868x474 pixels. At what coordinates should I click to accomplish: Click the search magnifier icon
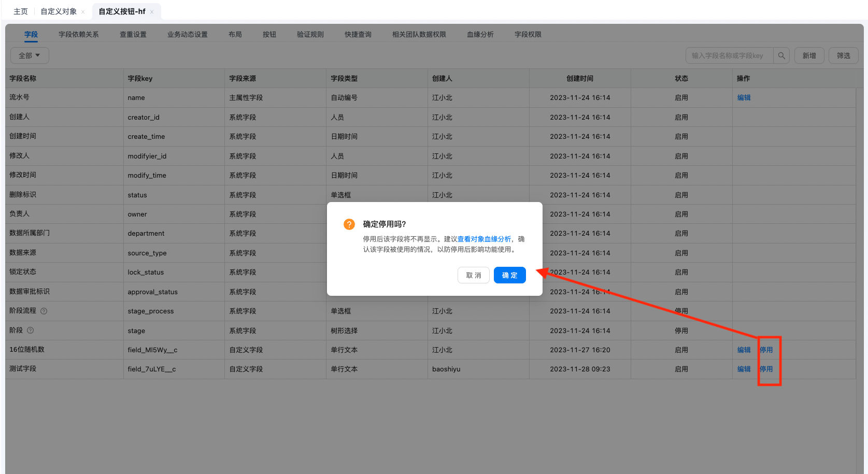tap(781, 55)
